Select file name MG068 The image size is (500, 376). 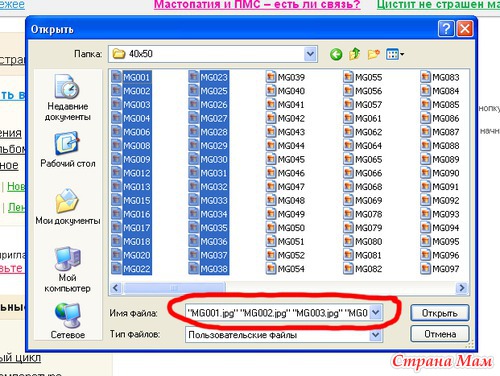click(x=368, y=187)
